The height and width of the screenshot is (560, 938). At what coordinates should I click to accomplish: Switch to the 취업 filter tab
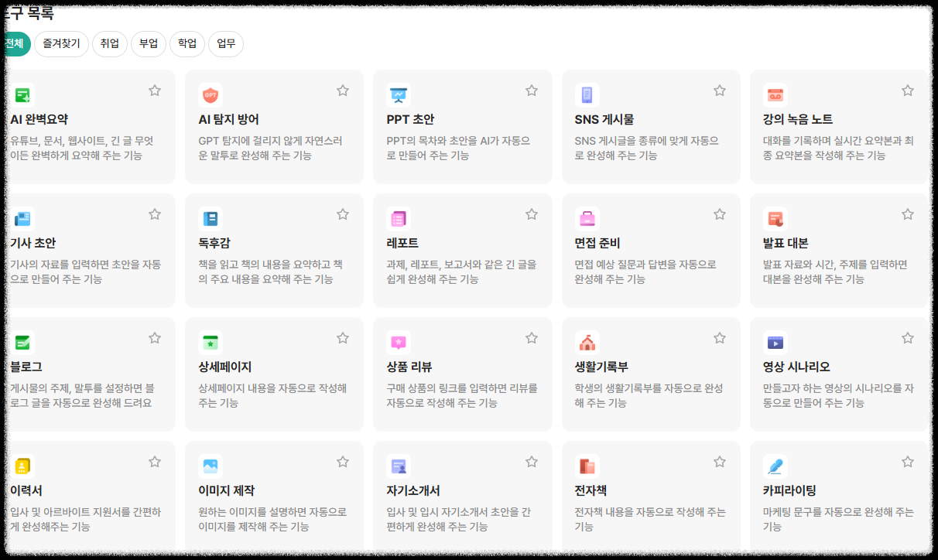point(109,44)
